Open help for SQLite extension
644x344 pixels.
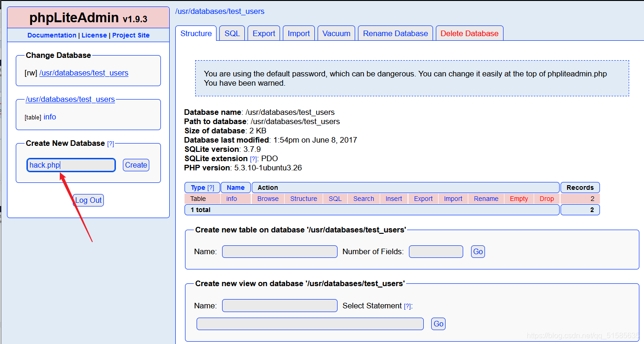click(254, 159)
